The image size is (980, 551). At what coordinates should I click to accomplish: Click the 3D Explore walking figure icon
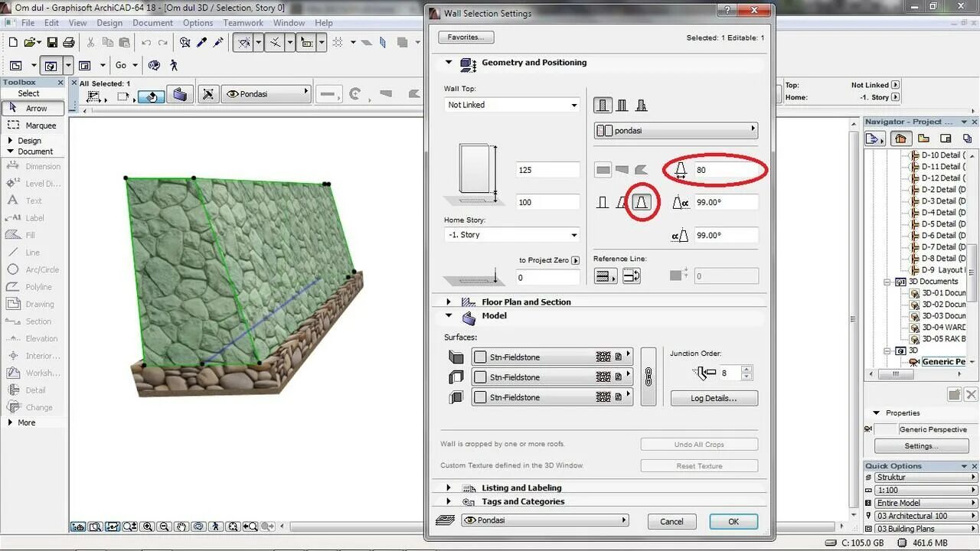(x=174, y=66)
